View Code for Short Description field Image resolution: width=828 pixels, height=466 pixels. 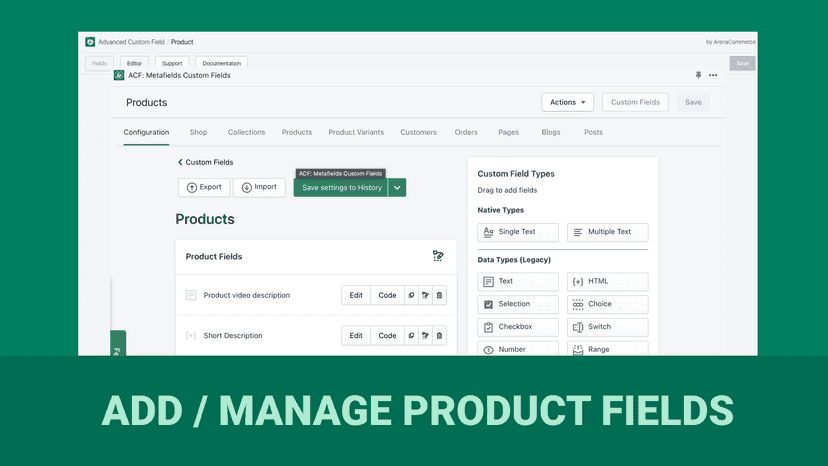[387, 335]
